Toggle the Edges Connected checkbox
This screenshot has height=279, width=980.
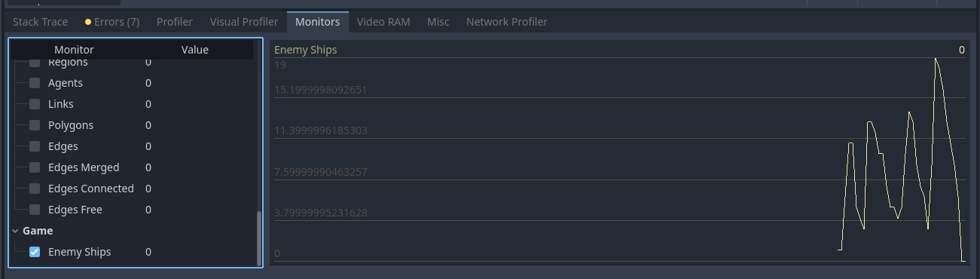click(35, 189)
